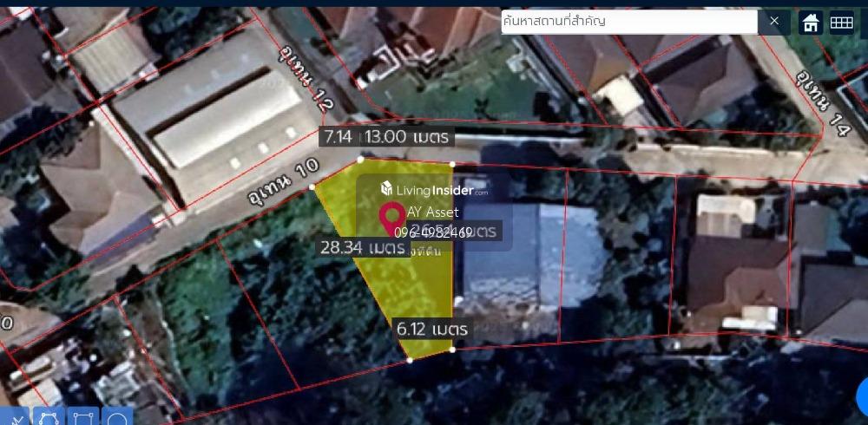Click the AY Asset text on the parcel
868x425 pixels.
pos(432,212)
